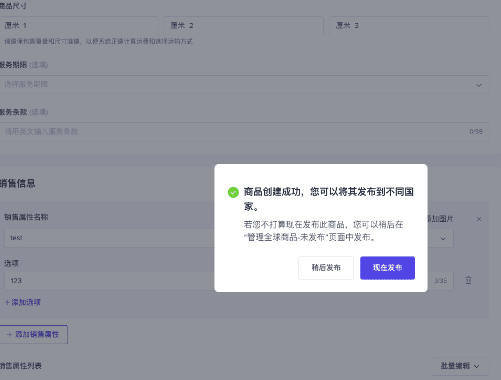The height and width of the screenshot is (380, 501).
Task: Open the 选择服务期限 dropdown
Action: pyautogui.click(x=245, y=85)
